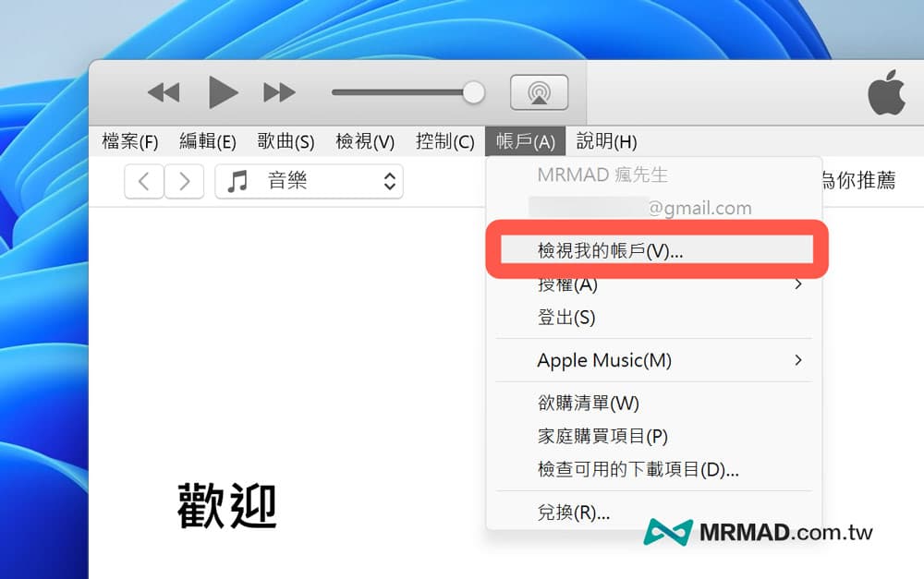This screenshot has height=579, width=924.
Task: Open the 控制(C) menu
Action: pyautogui.click(x=445, y=141)
